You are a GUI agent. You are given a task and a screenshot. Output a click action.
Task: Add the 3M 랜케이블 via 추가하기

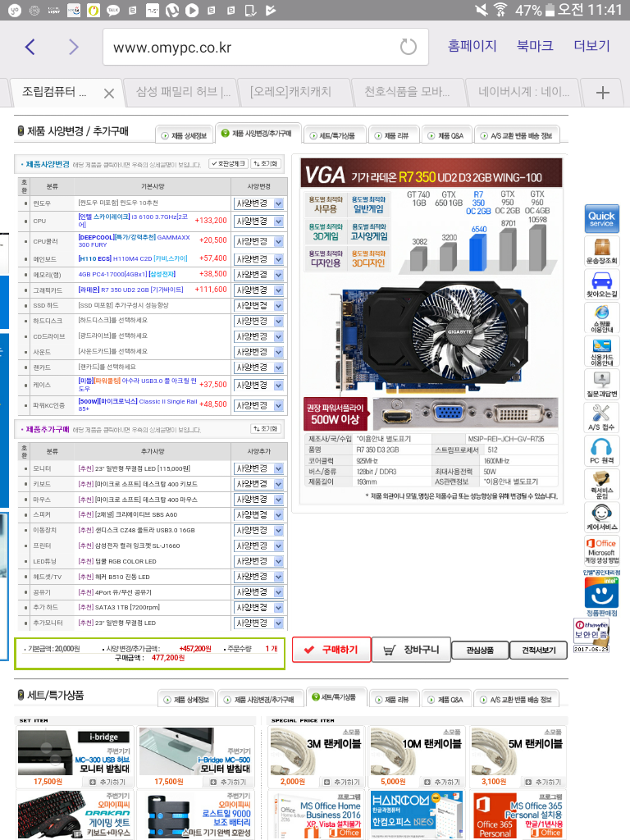342,782
